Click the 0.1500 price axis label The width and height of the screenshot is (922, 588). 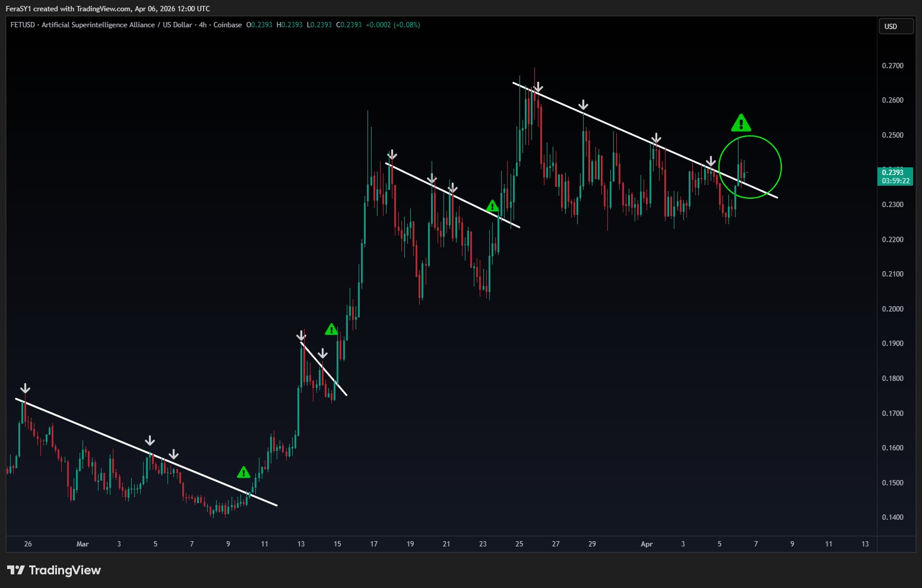pos(893,483)
